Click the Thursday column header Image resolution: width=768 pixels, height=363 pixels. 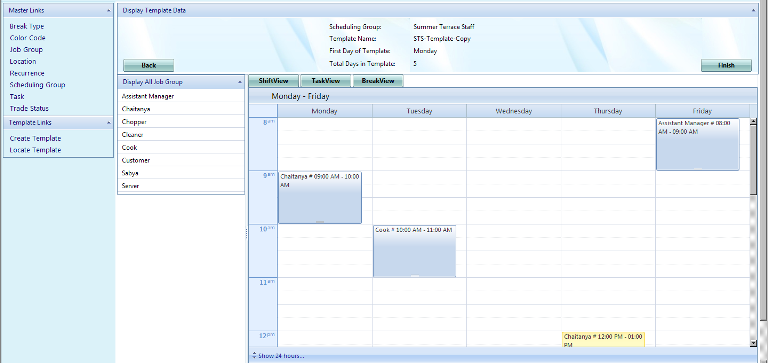click(608, 111)
